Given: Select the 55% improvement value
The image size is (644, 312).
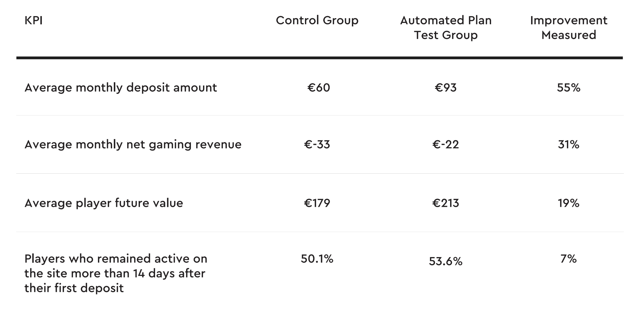Looking at the screenshot, I should pyautogui.click(x=569, y=88).
